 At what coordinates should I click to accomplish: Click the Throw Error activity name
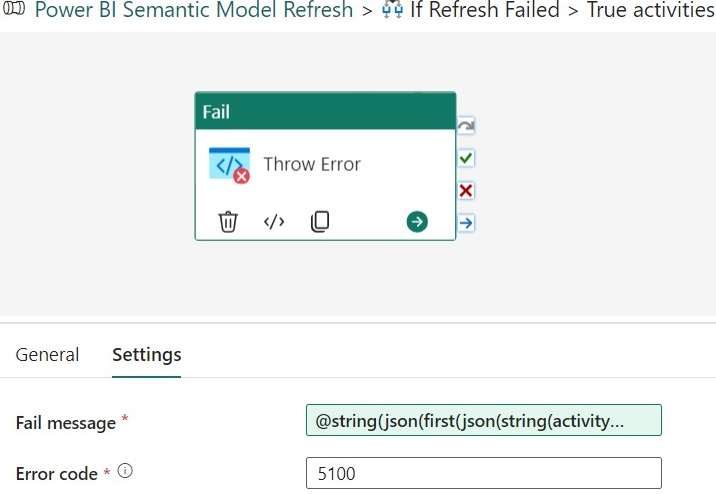tap(312, 164)
